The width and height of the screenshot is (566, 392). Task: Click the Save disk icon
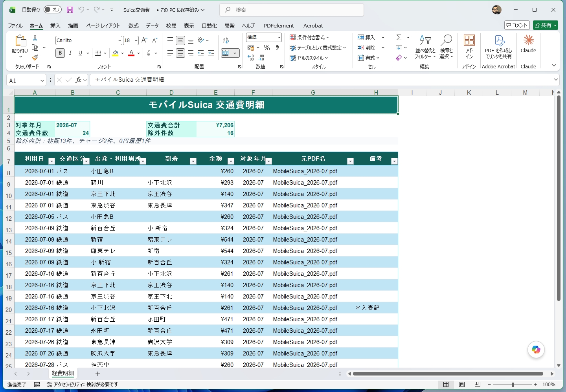(70, 10)
